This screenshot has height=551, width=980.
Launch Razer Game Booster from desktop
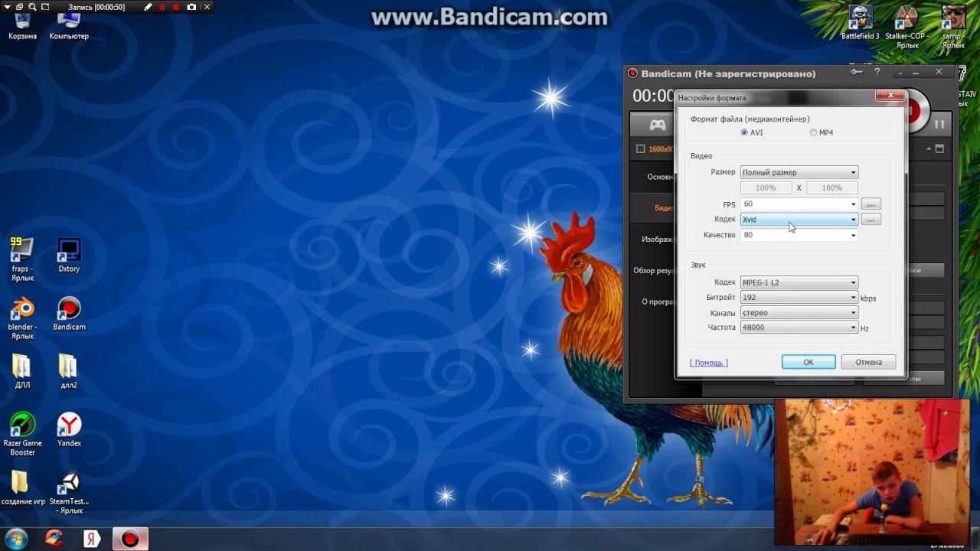pos(22,434)
